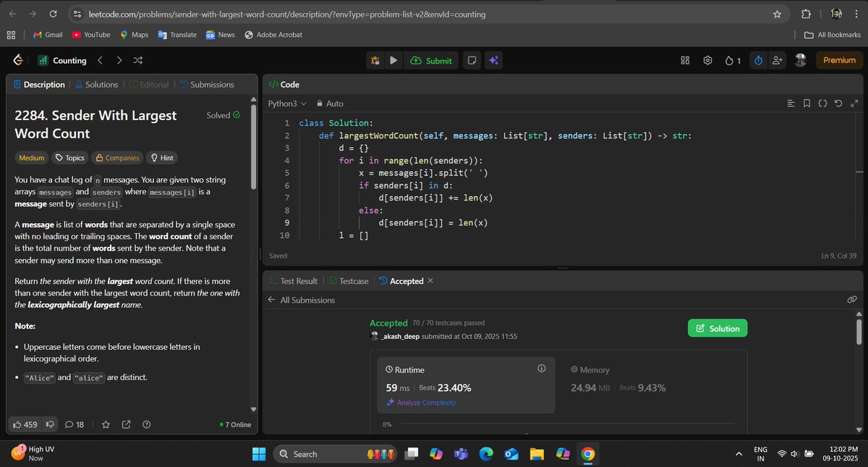Open the Submissions tab
Image resolution: width=868 pixels, height=467 pixels.
pyautogui.click(x=207, y=85)
